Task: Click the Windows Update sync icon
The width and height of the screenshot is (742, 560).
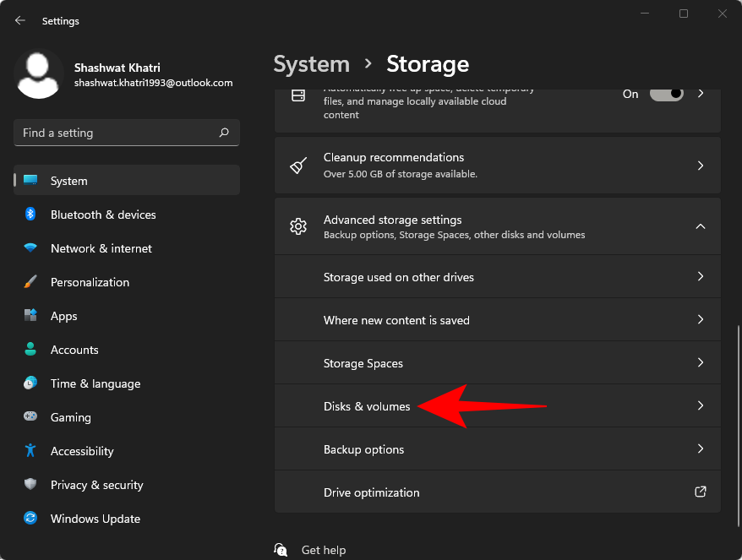Action: point(30,519)
